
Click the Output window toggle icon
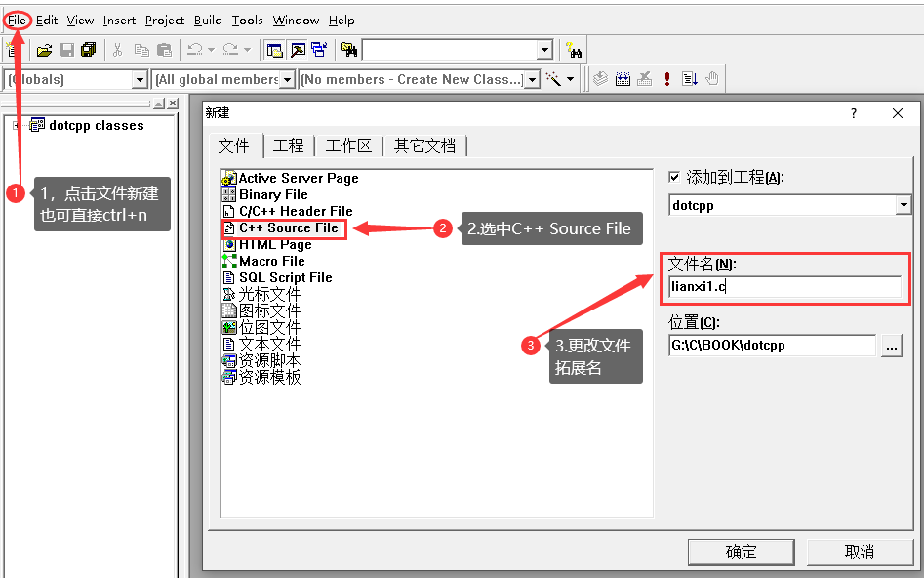(297, 50)
